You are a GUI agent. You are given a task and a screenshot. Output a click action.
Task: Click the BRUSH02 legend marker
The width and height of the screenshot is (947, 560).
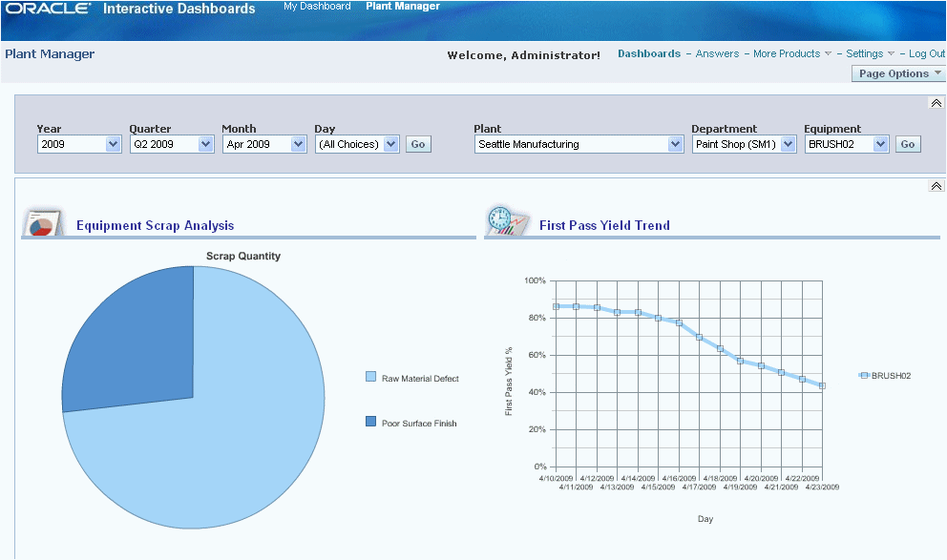tap(864, 375)
